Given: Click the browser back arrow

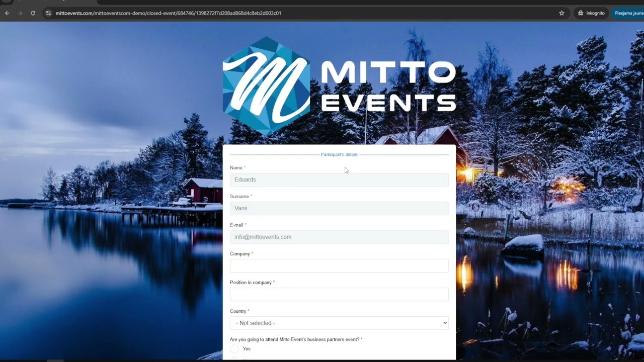Looking at the screenshot, I should click(x=7, y=13).
